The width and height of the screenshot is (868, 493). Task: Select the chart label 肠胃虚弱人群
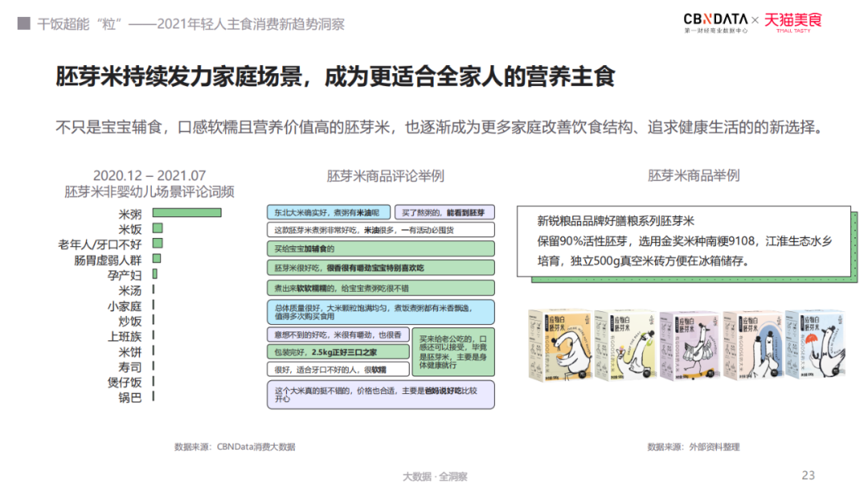pos(108,260)
